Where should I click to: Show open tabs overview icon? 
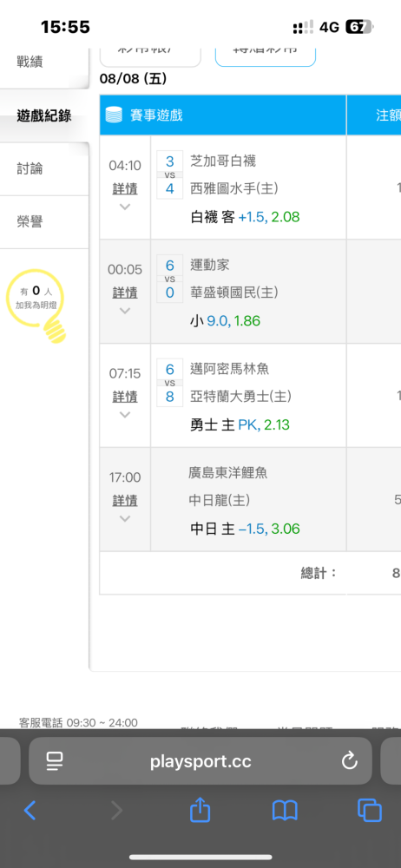[370, 811]
